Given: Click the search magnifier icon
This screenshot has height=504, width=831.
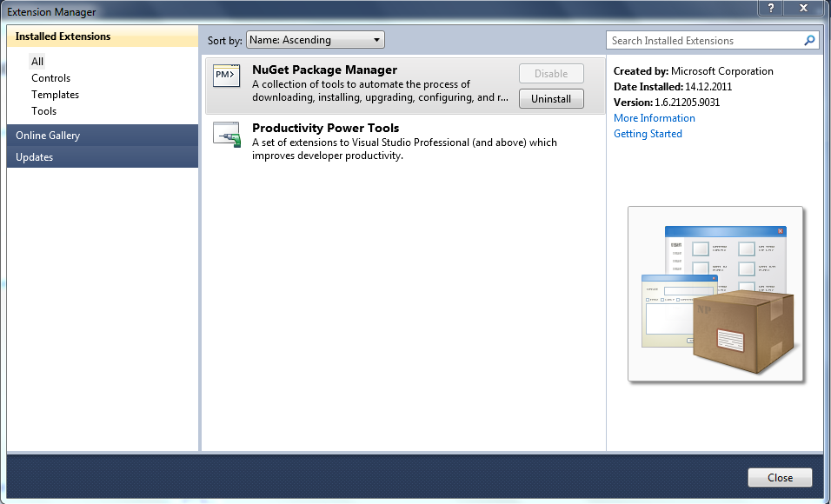Looking at the screenshot, I should coord(809,40).
